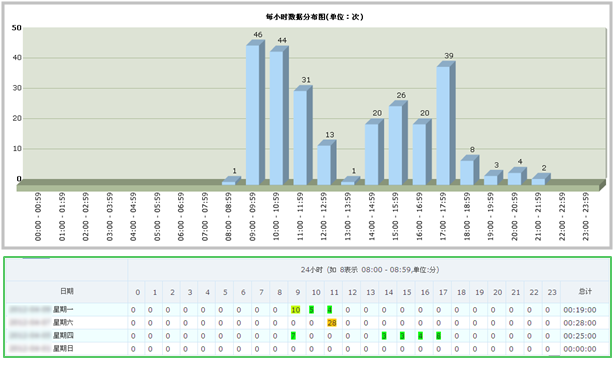The width and height of the screenshot is (615, 365).
Task: Select the 星期日 row date cell
Action: point(67,349)
